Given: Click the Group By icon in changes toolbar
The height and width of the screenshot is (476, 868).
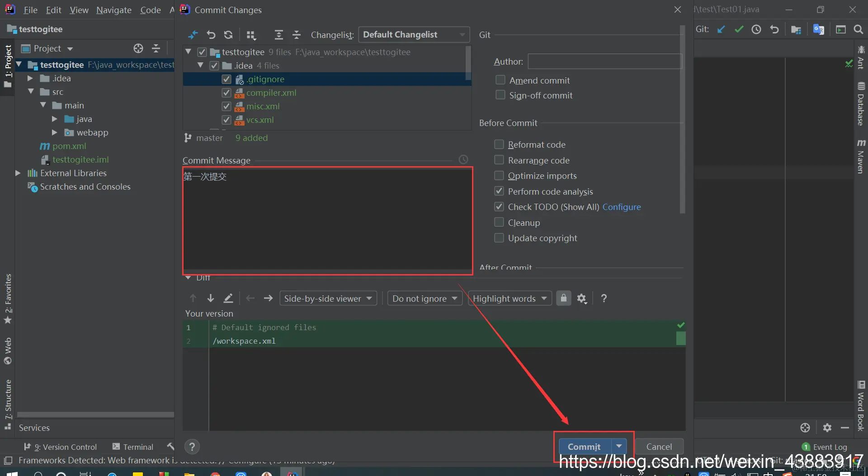Looking at the screenshot, I should point(251,35).
